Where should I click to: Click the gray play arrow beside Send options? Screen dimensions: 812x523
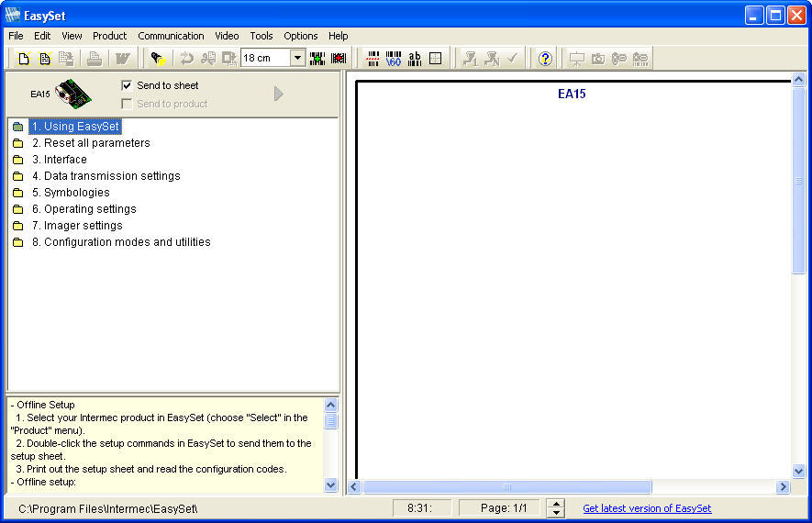pos(279,94)
